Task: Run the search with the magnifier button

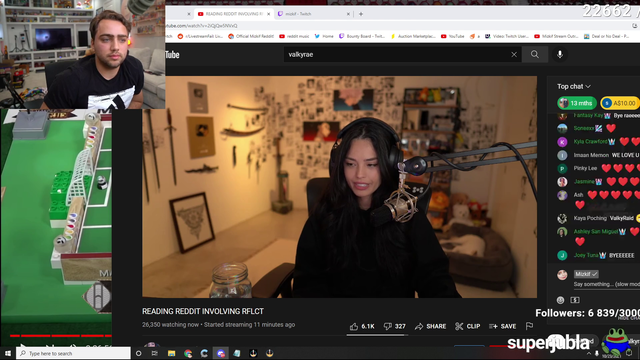Action: (x=535, y=54)
